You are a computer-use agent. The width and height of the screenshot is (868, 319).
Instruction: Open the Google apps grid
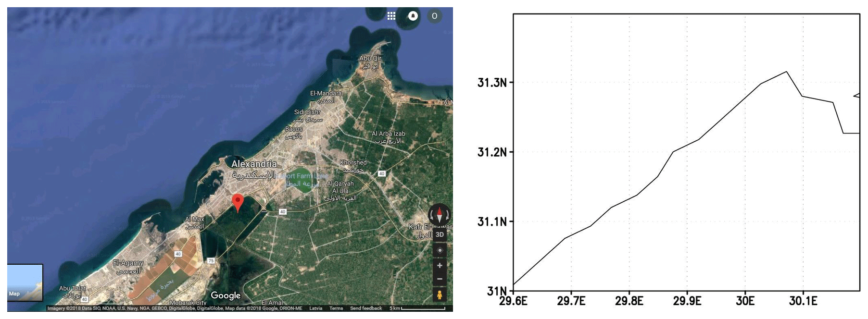391,16
